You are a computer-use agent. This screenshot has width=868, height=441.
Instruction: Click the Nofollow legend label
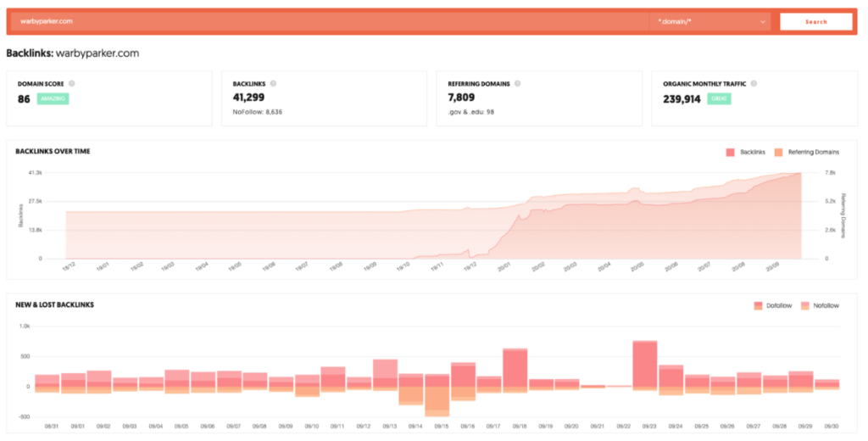click(826, 306)
